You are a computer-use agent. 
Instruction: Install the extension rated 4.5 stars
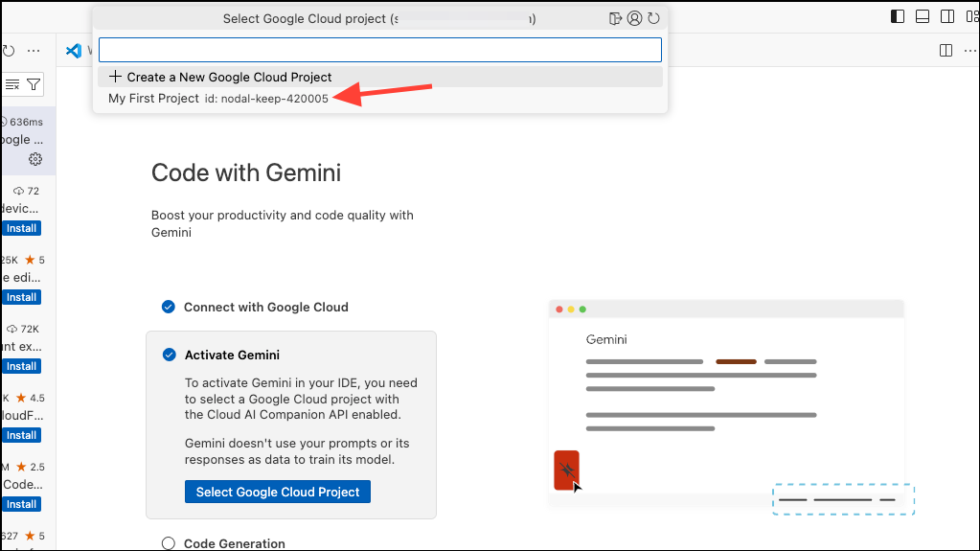coord(21,435)
